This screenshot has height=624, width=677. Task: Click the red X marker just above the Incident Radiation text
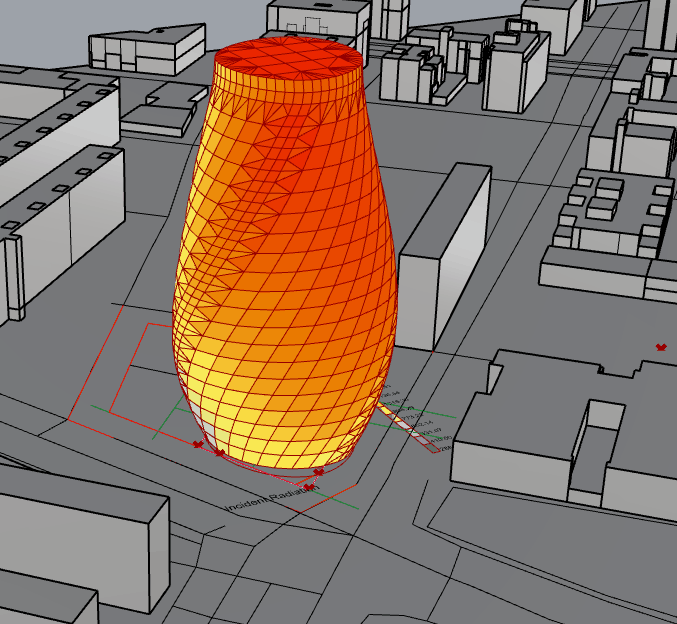click(310, 487)
